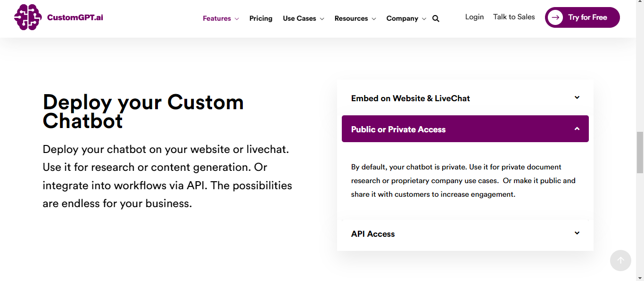Open the Resources navigation menu

(352, 18)
